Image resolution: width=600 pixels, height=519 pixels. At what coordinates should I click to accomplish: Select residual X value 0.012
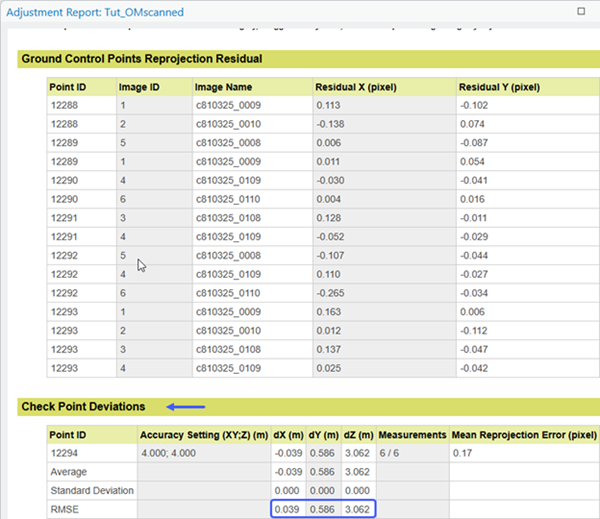tap(328, 330)
